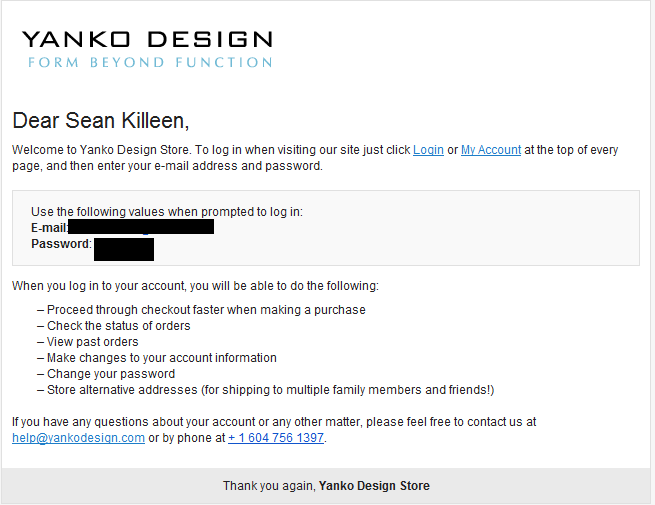This screenshot has height=505, width=655.
Task: Click 'Store alternative addresses' list item
Action: click(x=266, y=390)
